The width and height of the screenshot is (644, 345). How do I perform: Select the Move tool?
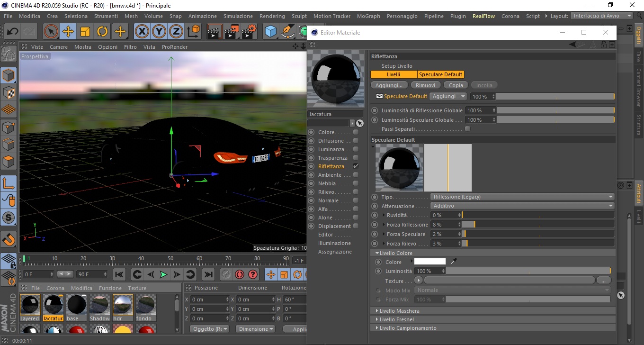coord(68,32)
